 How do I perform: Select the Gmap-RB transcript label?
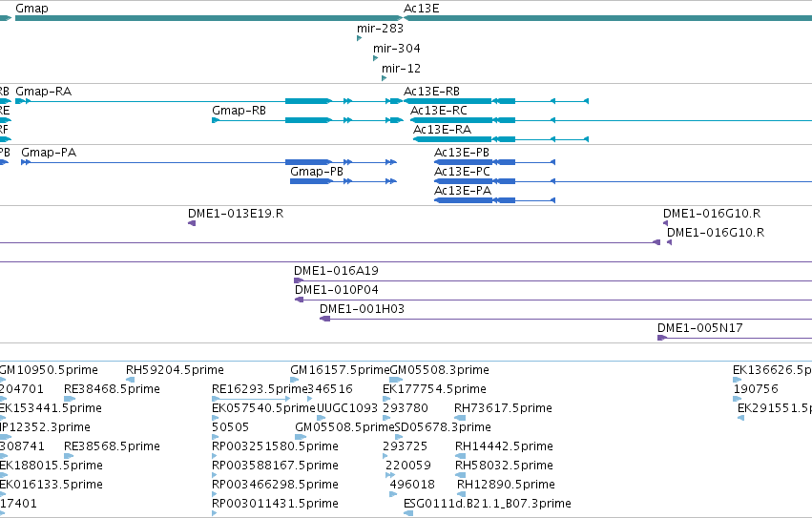pos(239,111)
